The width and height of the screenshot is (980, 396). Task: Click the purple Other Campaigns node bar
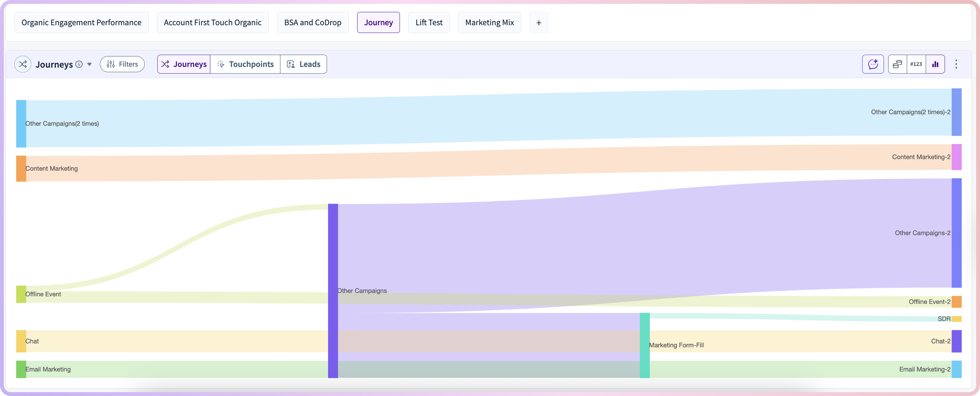[x=333, y=291]
